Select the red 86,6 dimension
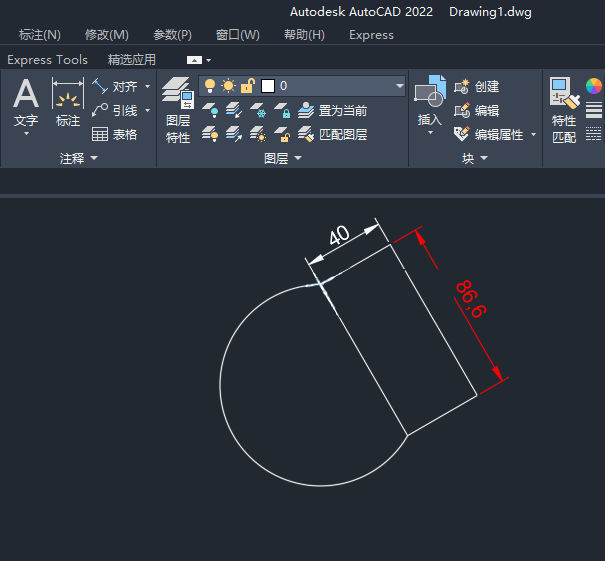The height and width of the screenshot is (561, 605). pos(471,299)
